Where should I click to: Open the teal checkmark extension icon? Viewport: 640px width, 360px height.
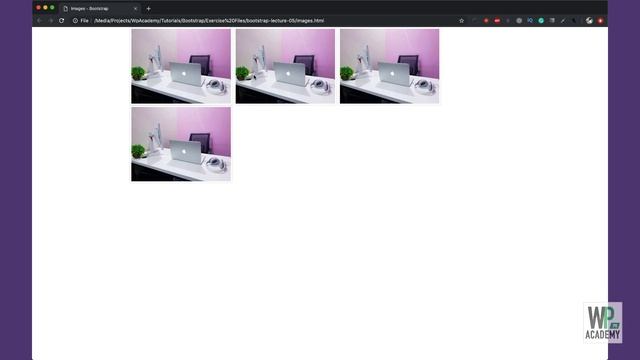pyautogui.click(x=541, y=20)
